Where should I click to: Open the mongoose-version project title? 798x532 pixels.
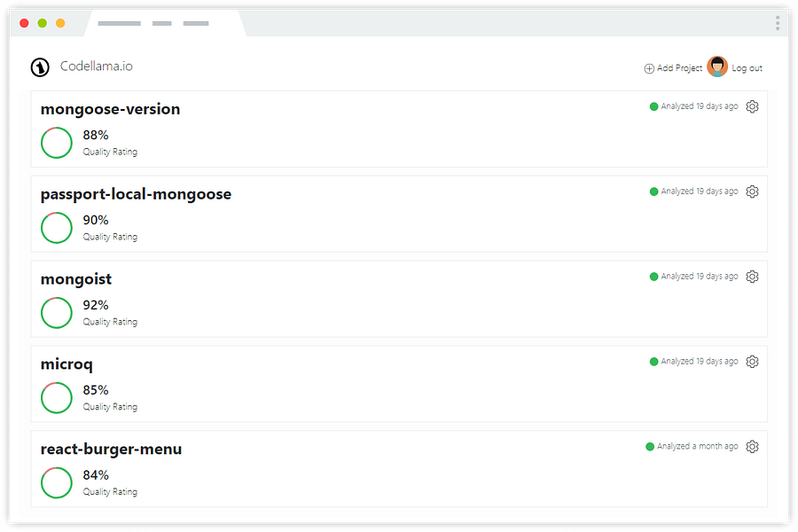[110, 109]
